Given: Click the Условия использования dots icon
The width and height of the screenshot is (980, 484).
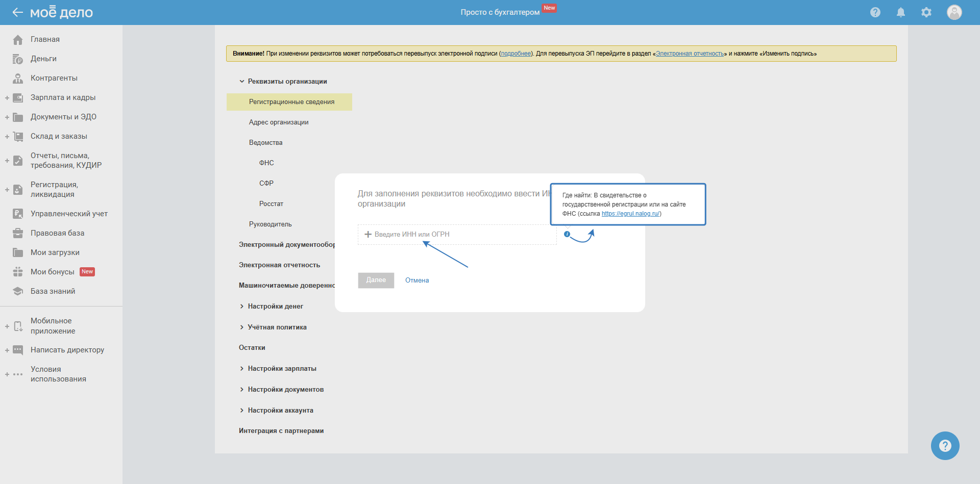Looking at the screenshot, I should pos(18,374).
